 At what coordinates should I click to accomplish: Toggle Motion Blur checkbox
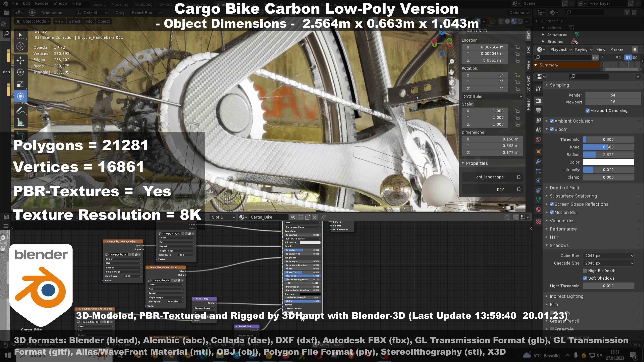click(552, 213)
